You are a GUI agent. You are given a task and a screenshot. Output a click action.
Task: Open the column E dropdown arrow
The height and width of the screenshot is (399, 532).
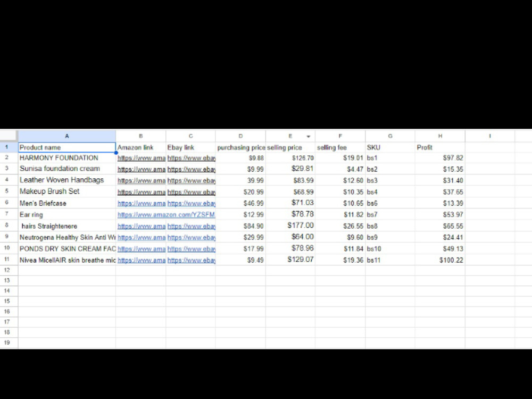click(x=309, y=136)
